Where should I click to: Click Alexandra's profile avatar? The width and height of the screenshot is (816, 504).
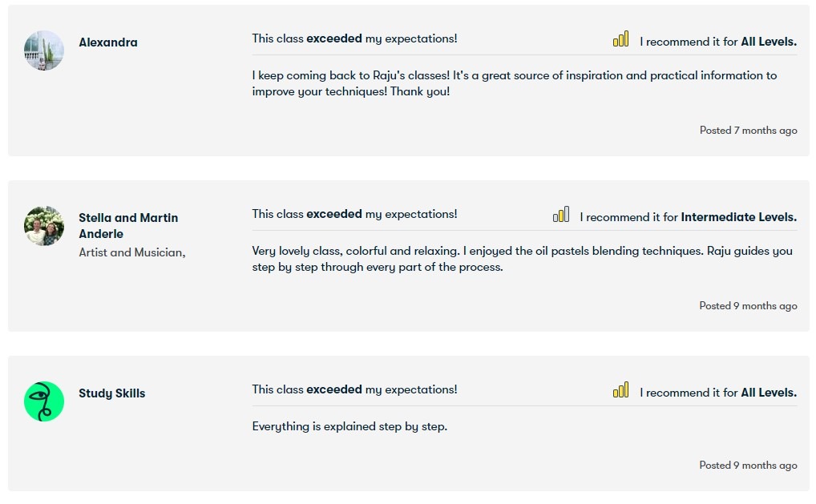(x=44, y=50)
